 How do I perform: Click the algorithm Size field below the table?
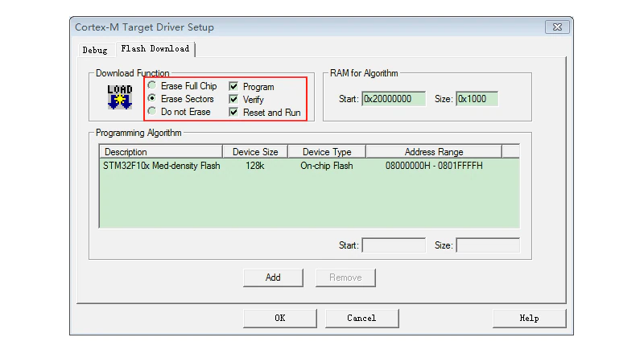click(488, 245)
